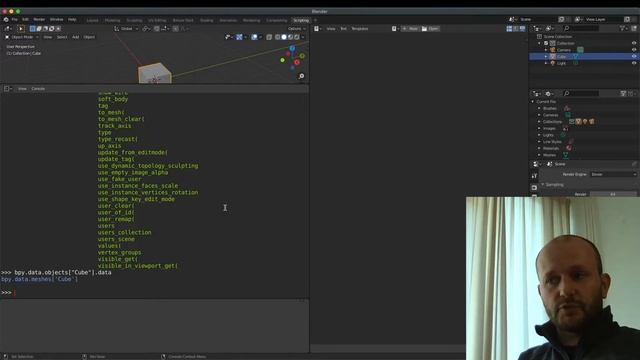Open the Add menu in 3D viewport
Screen dimensions: 640x360
point(76,37)
